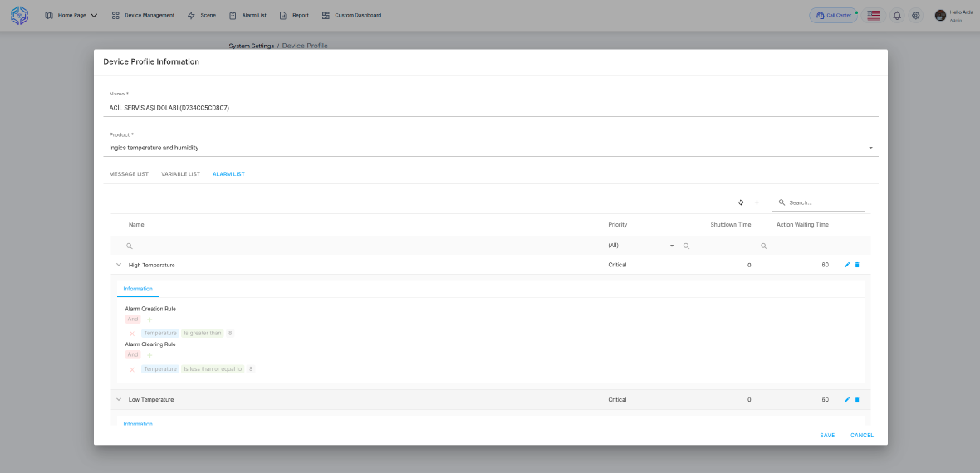Click the refresh alarm list icon
This screenshot has width=980, height=473.
[741, 202]
